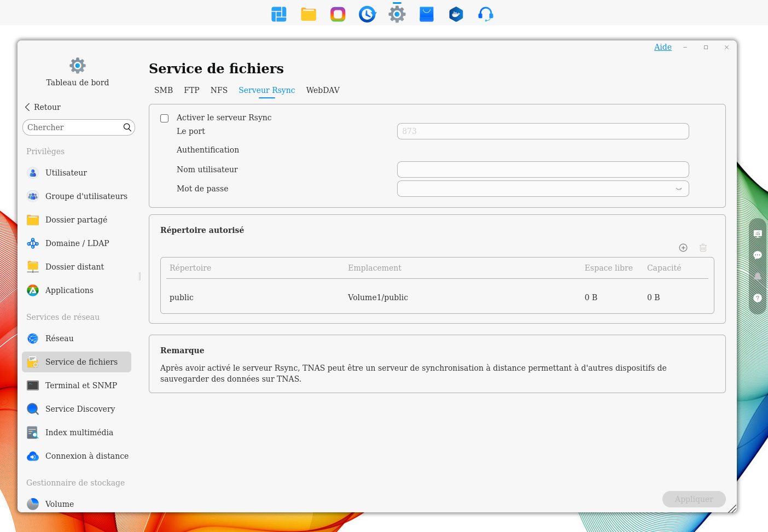Click the Aide help link
Image resolution: width=768 pixels, height=532 pixels.
coord(662,47)
